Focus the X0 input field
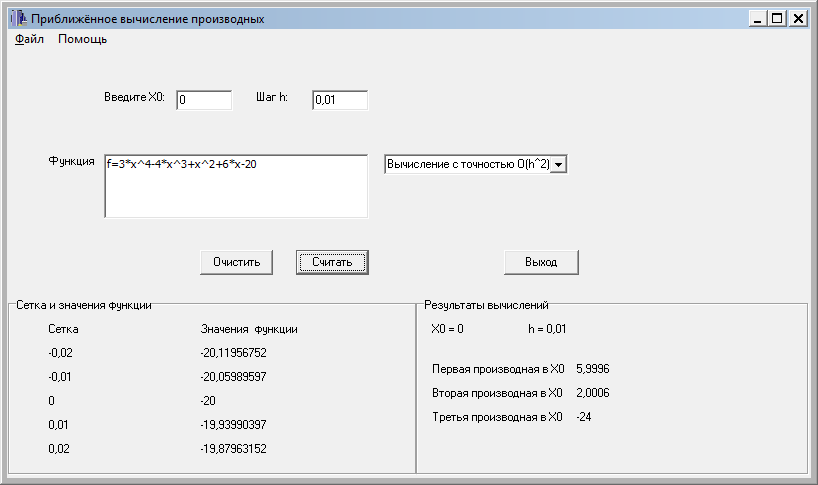818x485 pixels. tap(204, 100)
